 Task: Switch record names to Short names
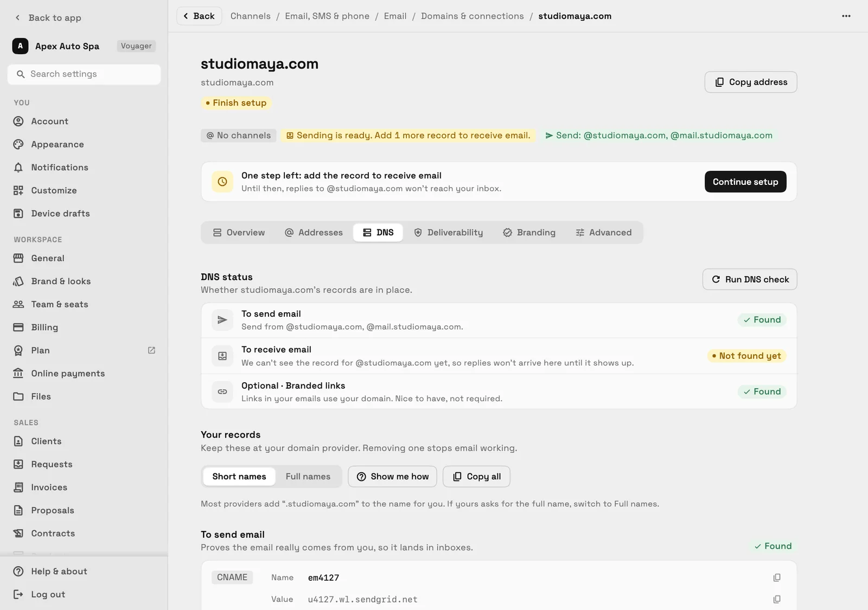pos(239,477)
